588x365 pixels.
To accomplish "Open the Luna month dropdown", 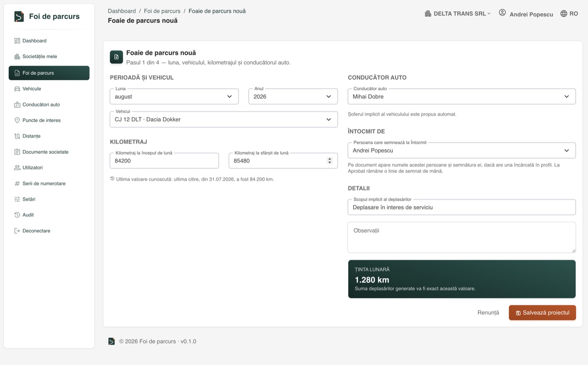I will pyautogui.click(x=174, y=97).
